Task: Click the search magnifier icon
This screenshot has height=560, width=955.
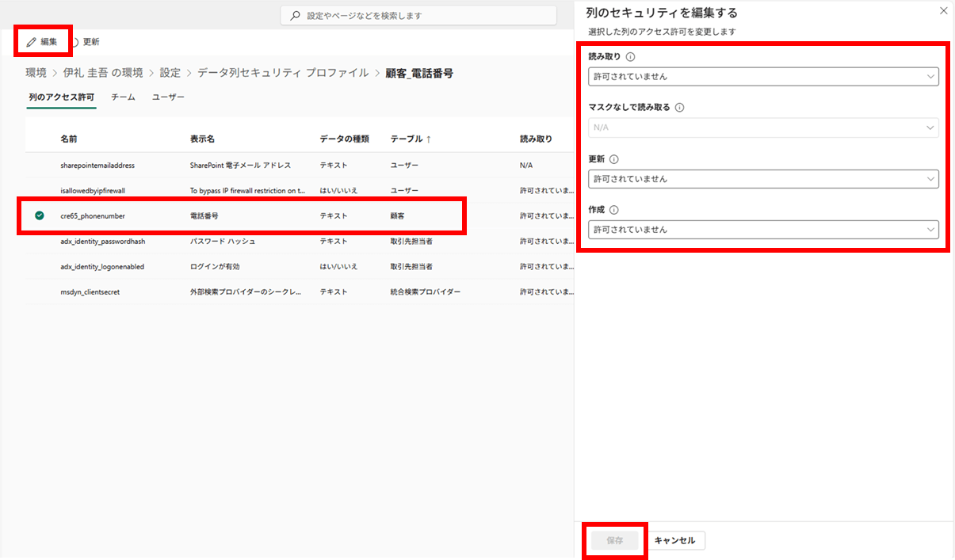Action: point(296,16)
